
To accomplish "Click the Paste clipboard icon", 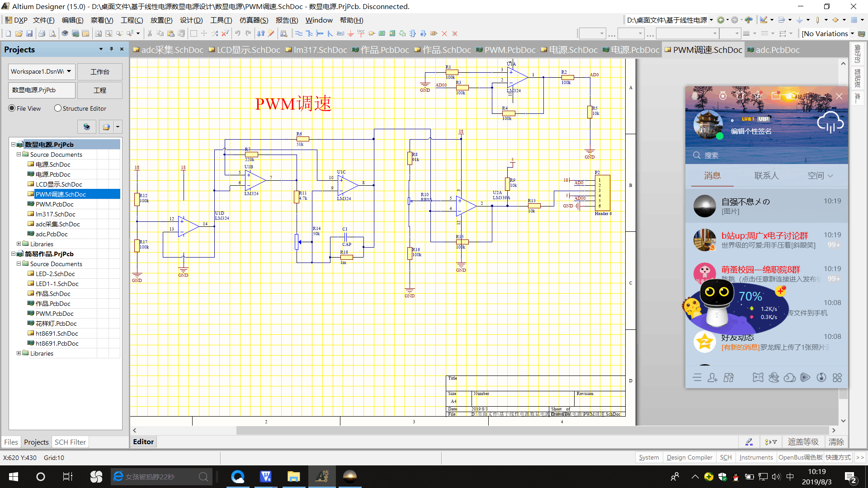I will [x=171, y=33].
